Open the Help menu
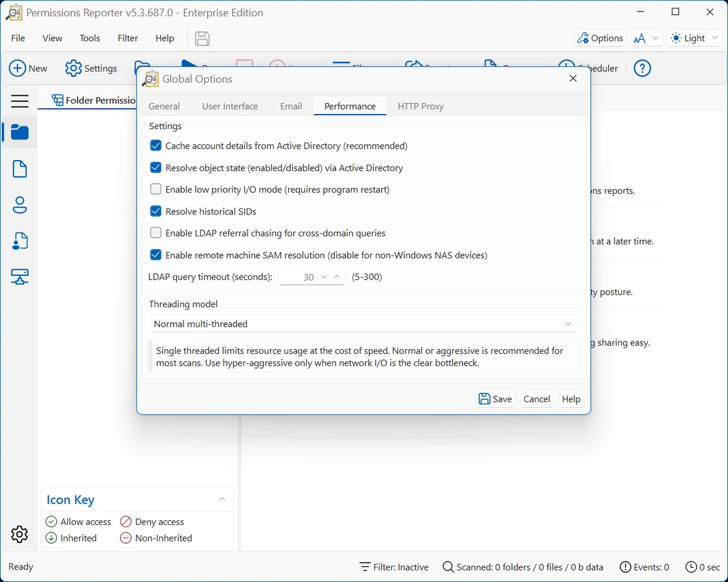 pos(164,38)
